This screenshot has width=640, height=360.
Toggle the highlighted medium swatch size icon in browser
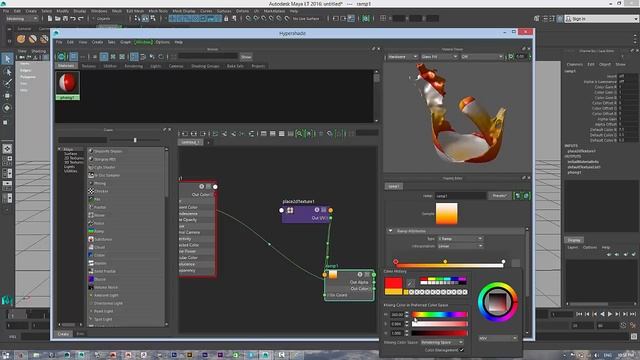[104, 57]
